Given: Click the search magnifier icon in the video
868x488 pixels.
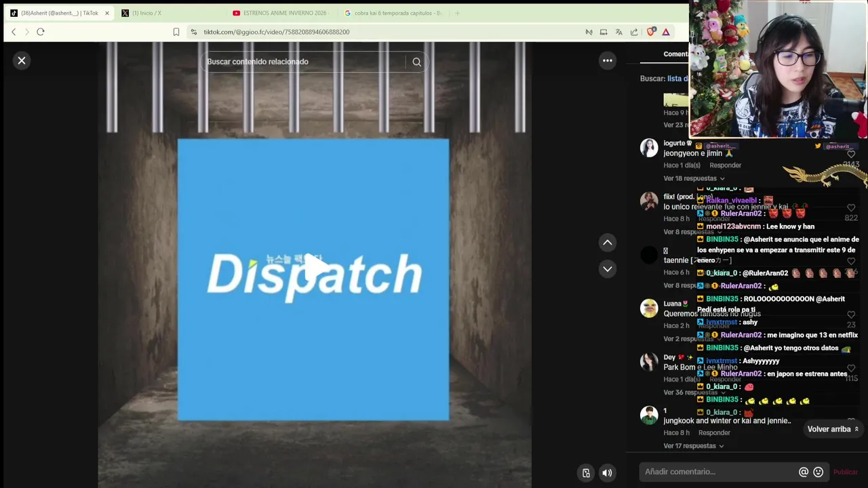Looking at the screenshot, I should pyautogui.click(x=417, y=62).
